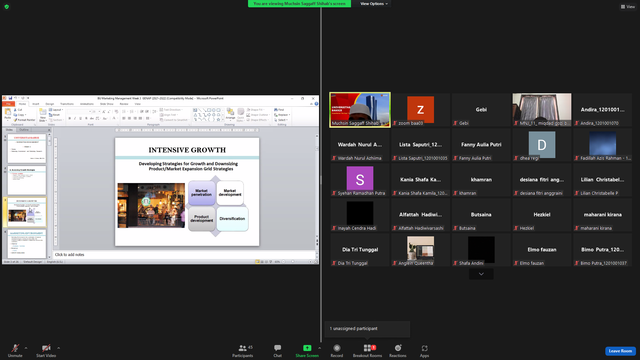This screenshot has width=640, height=360.
Task: Click the INTENSIVE GROWTH slide title
Action: click(187, 150)
